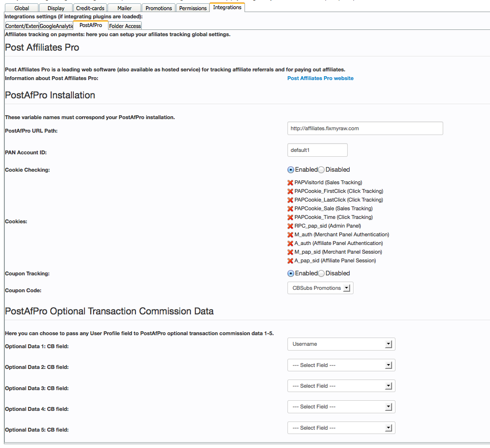Click red X icon beside PAPCookie_Time
This screenshot has height=448, width=490.
[290, 217]
